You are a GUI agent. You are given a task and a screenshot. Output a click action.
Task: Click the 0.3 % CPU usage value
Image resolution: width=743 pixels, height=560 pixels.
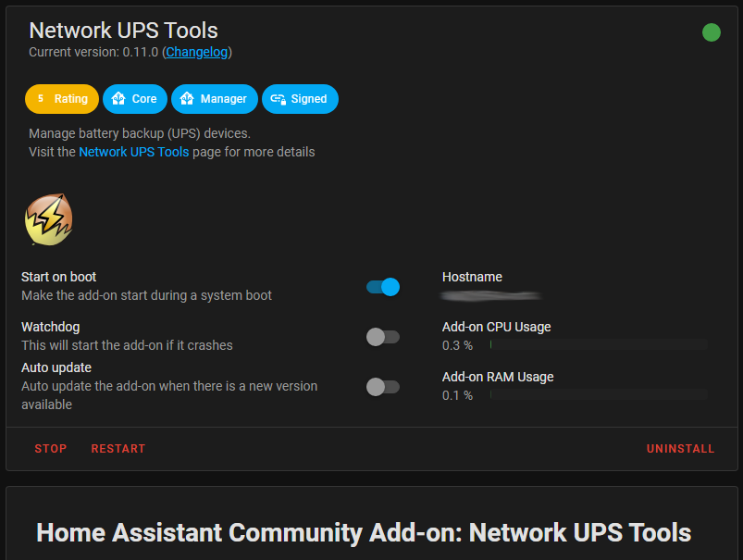[457, 345]
